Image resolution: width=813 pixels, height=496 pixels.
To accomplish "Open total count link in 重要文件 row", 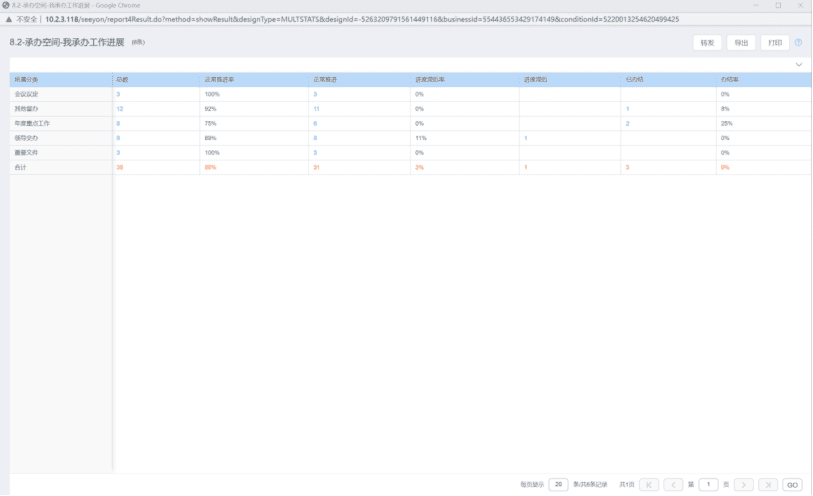I will (x=118, y=152).
